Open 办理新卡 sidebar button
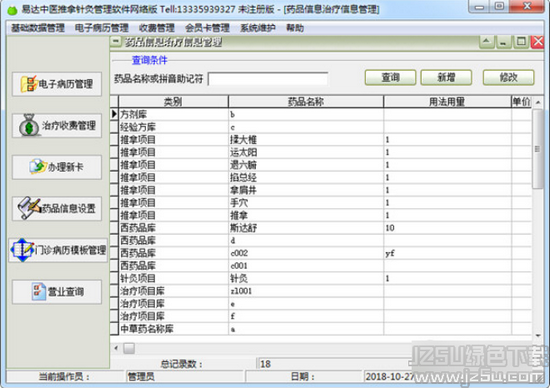 click(x=57, y=167)
